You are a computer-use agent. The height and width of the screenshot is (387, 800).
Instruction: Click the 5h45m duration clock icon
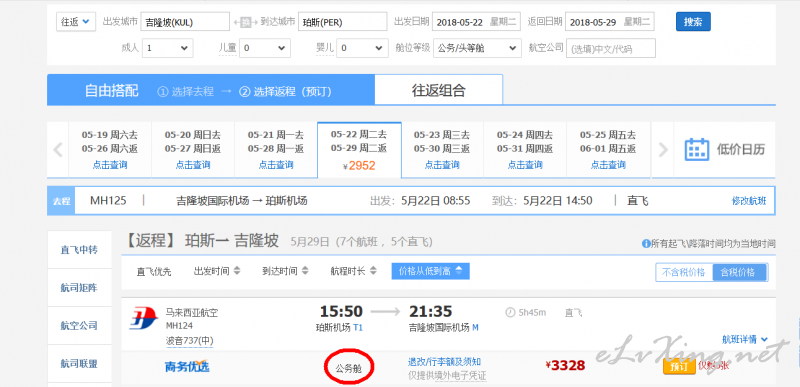[x=510, y=313]
